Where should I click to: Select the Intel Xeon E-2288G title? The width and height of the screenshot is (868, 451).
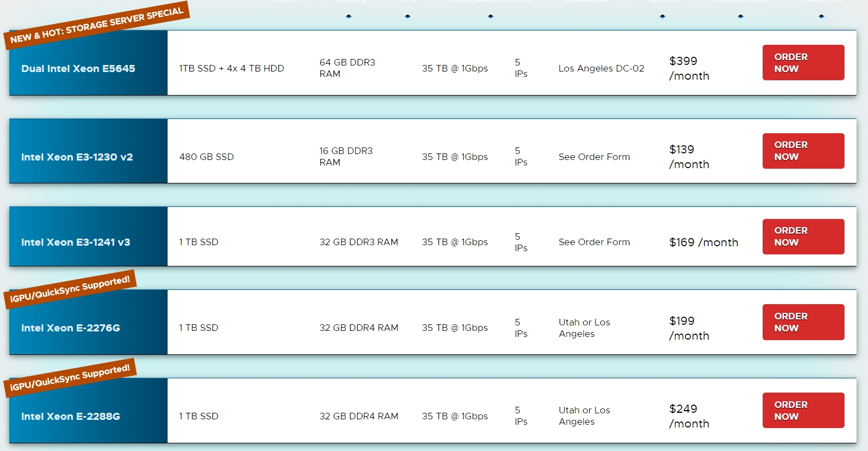click(70, 417)
